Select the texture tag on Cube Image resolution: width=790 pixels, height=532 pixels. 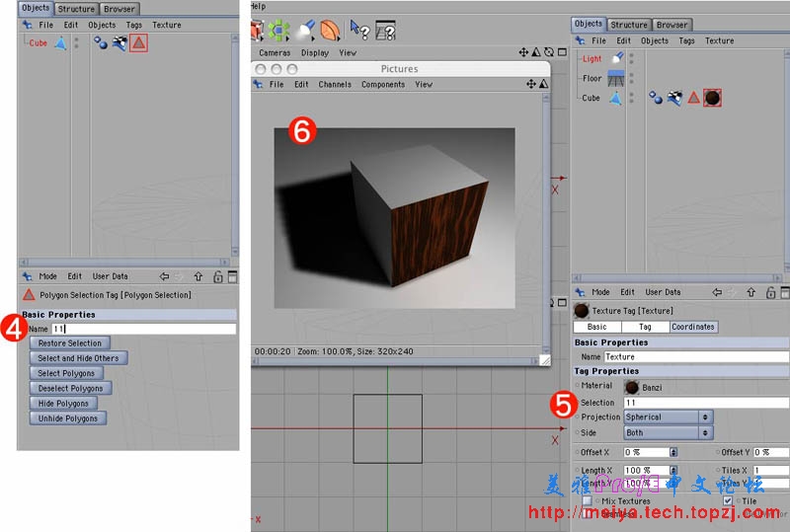tap(712, 98)
